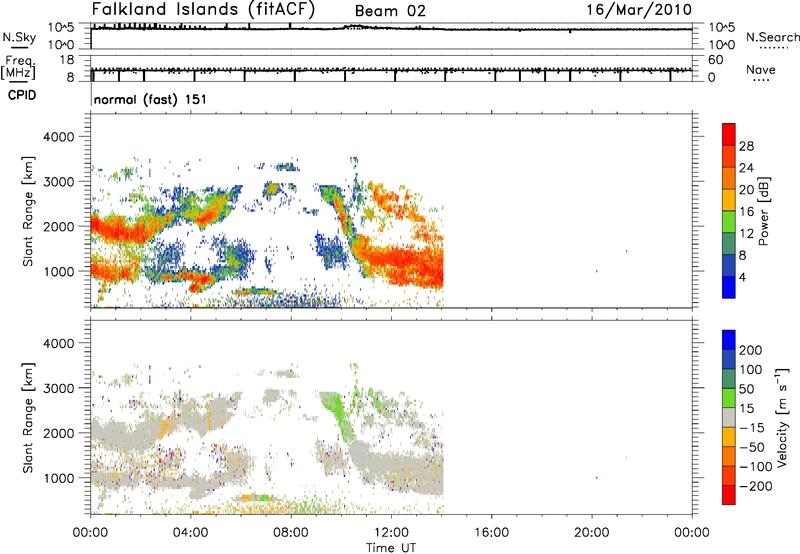Click the isolated red velocity dot after 20:00
Viewport: 800px width, 554px height.
[596, 478]
